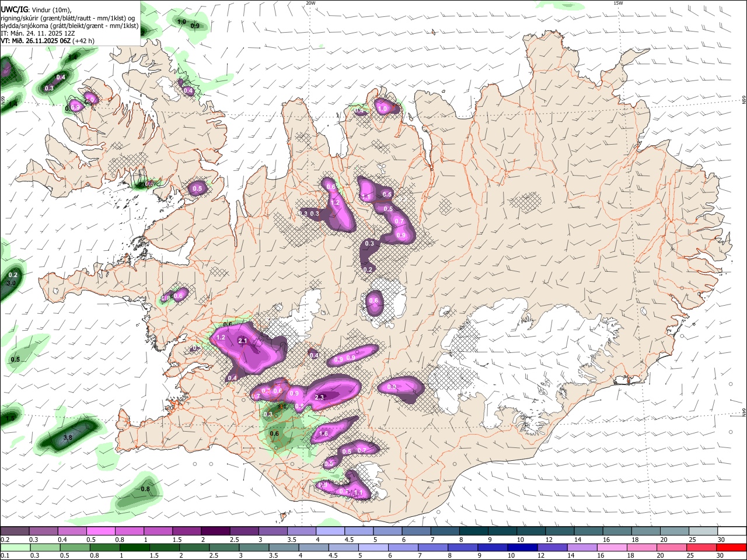Pick the darkest purple snow swatch between 2 and 2.5
This screenshot has width=747, height=560.
point(215,531)
